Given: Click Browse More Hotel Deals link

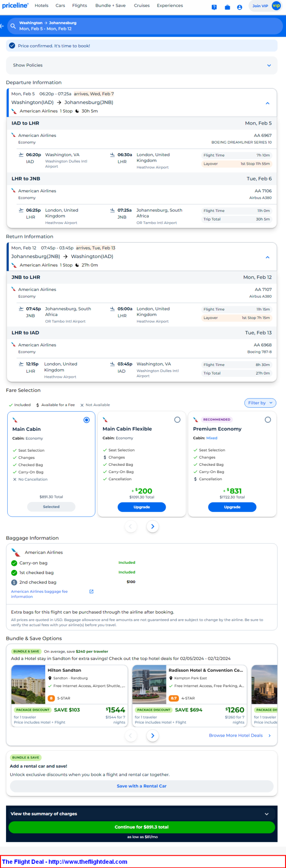Looking at the screenshot, I should (236, 735).
